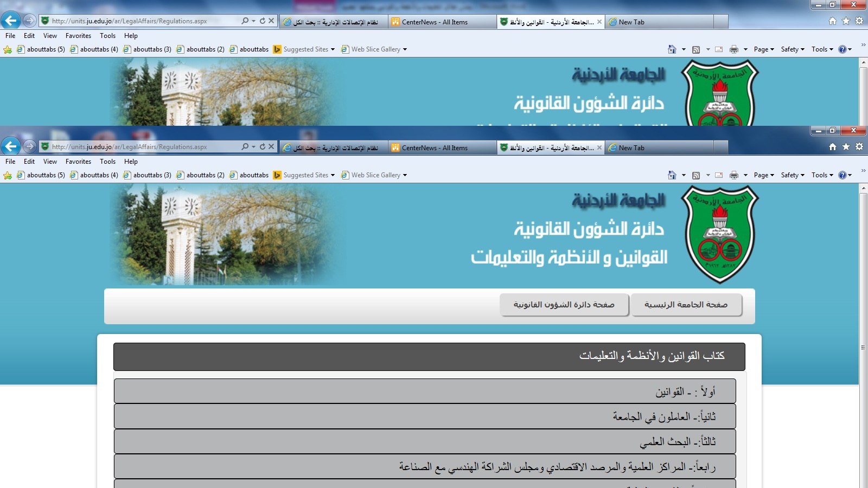
Task: Click the University of Jordan crest in the front window
Action: click(720, 234)
